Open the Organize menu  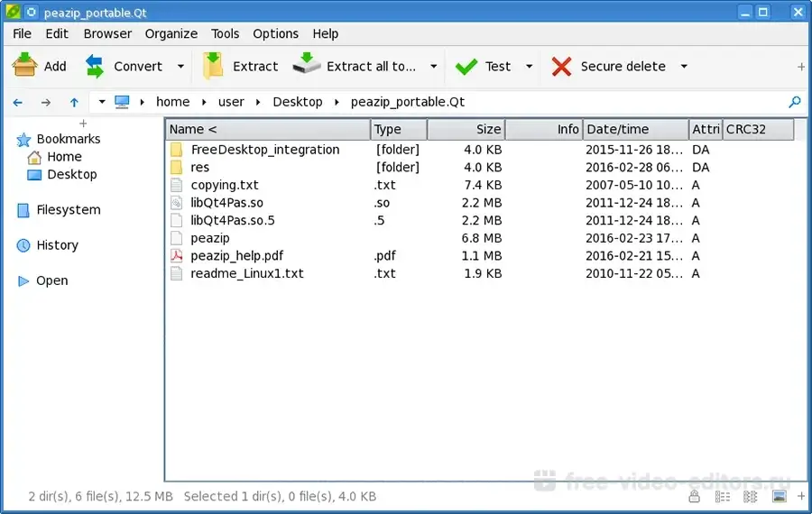coord(171,33)
